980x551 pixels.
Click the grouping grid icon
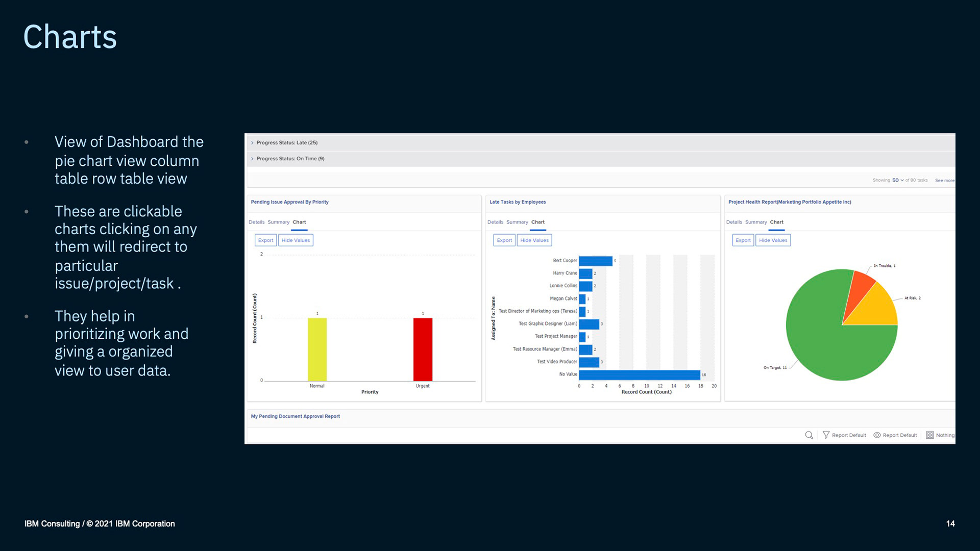pos(930,435)
